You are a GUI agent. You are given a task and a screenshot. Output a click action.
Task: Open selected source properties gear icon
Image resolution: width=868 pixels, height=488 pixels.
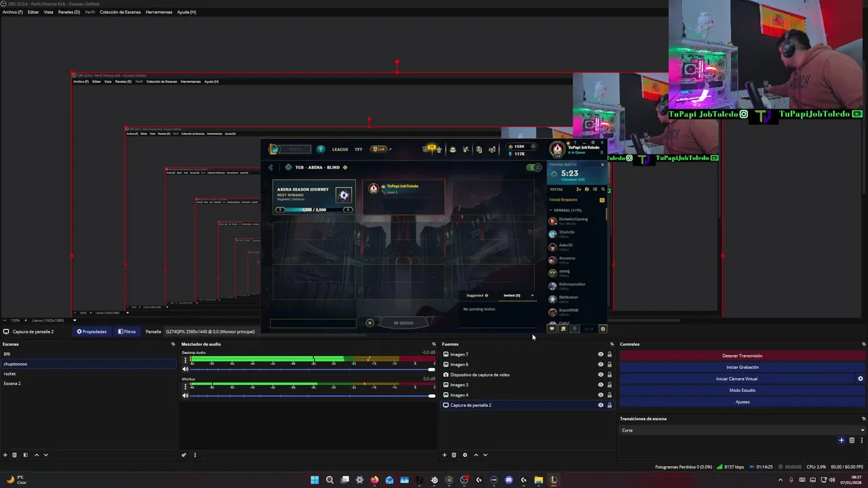[465, 455]
